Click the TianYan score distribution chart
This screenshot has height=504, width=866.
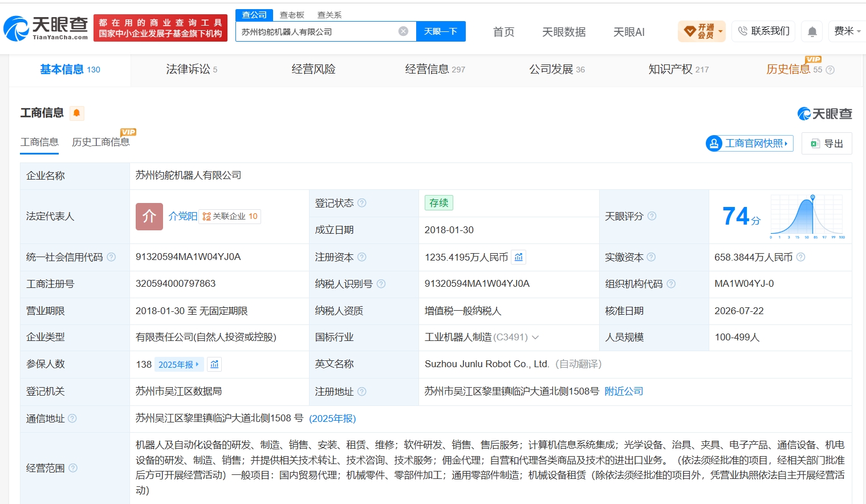click(x=807, y=217)
